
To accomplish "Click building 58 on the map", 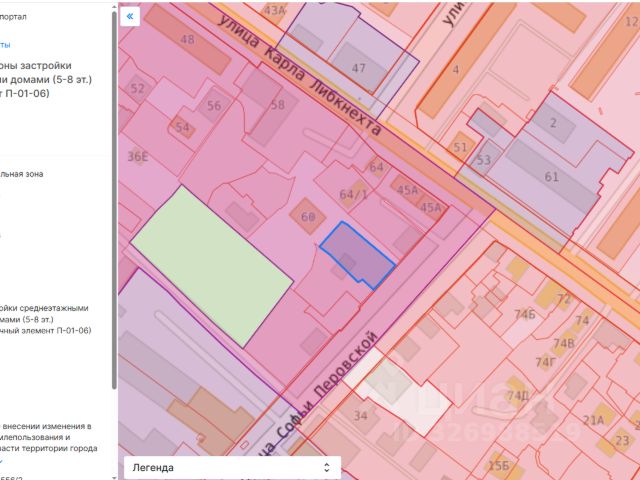I will click(x=278, y=105).
